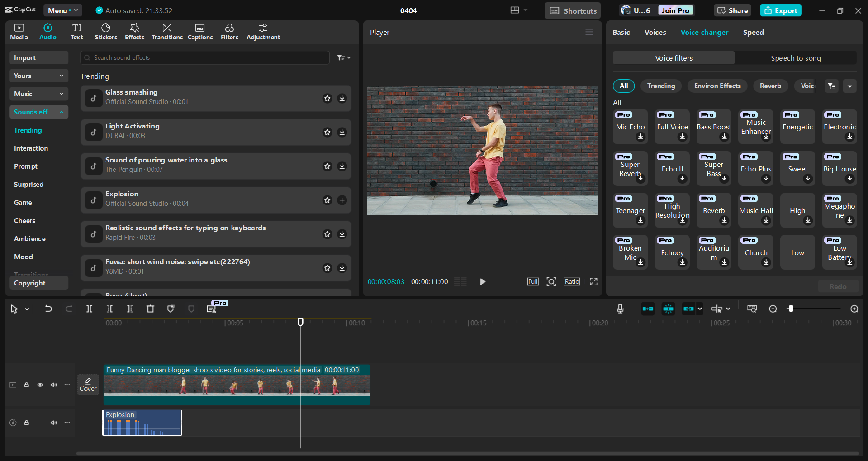Favorite the Light Activating sound
This screenshot has height=461, width=868.
point(327,132)
